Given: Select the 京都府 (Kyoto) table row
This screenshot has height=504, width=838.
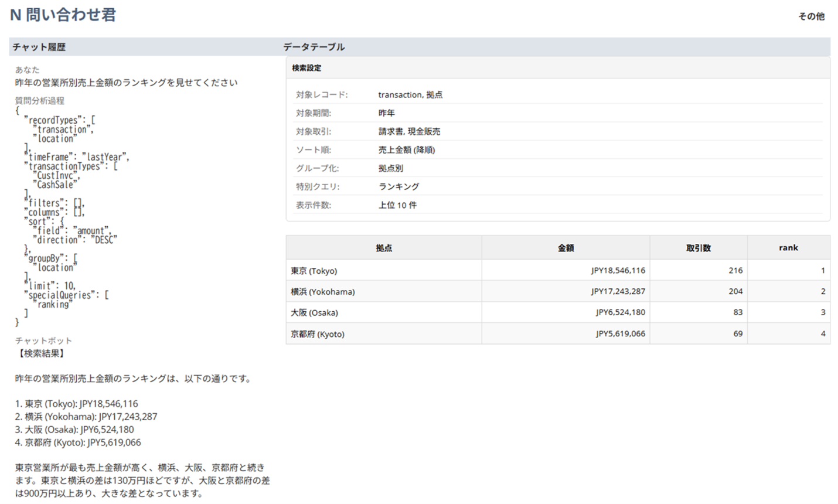Looking at the screenshot, I should click(383, 333).
